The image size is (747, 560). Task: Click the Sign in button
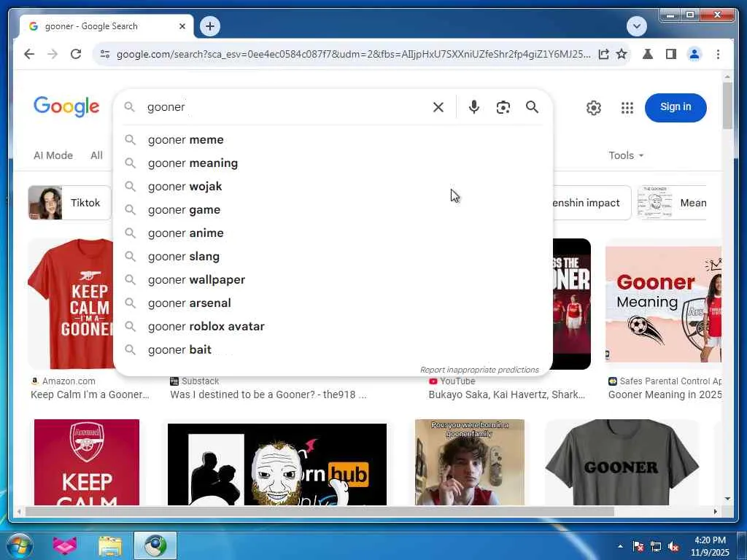click(x=676, y=108)
